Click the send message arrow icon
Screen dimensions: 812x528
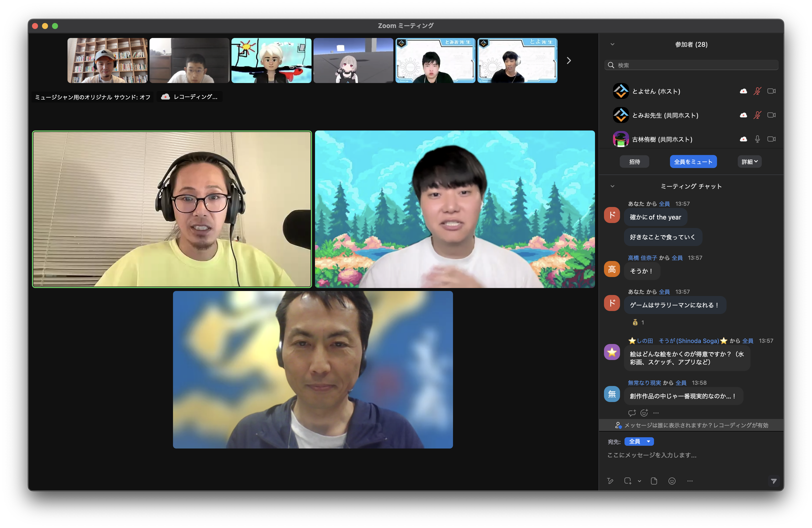(773, 481)
